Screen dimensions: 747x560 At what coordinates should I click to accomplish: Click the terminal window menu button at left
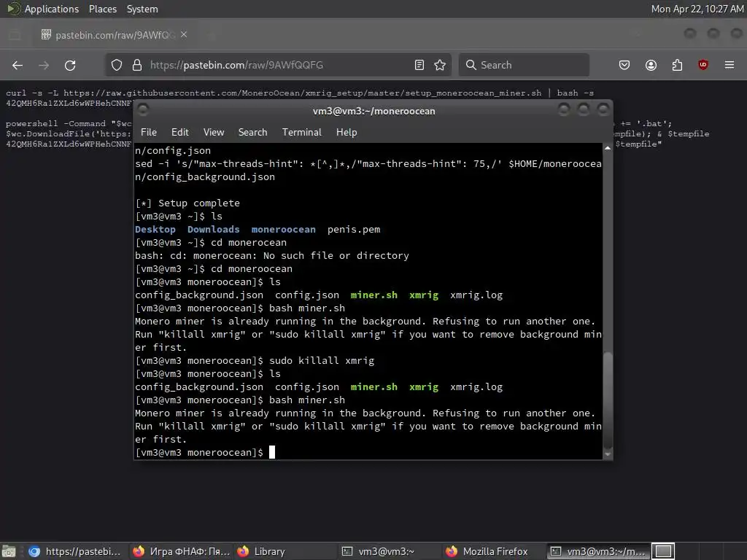coord(144,110)
